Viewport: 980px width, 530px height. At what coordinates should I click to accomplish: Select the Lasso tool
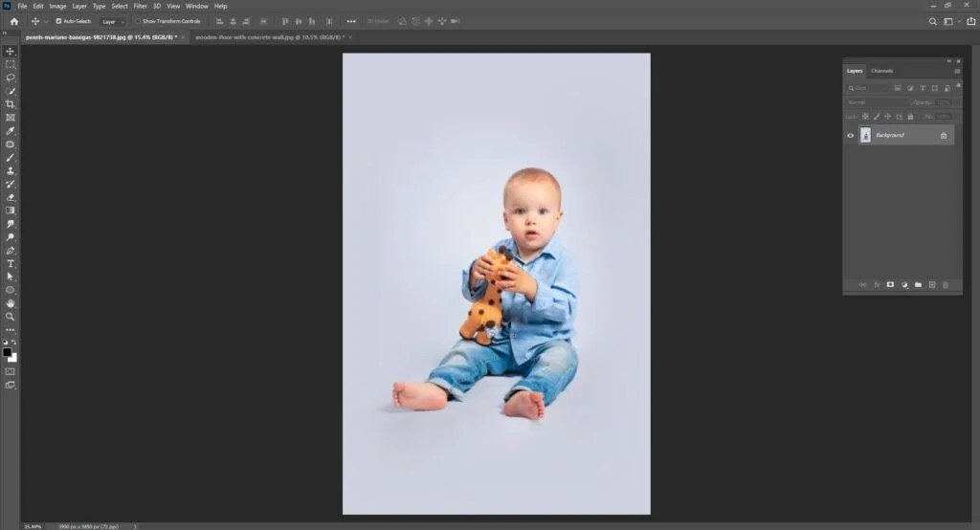pyautogui.click(x=10, y=78)
